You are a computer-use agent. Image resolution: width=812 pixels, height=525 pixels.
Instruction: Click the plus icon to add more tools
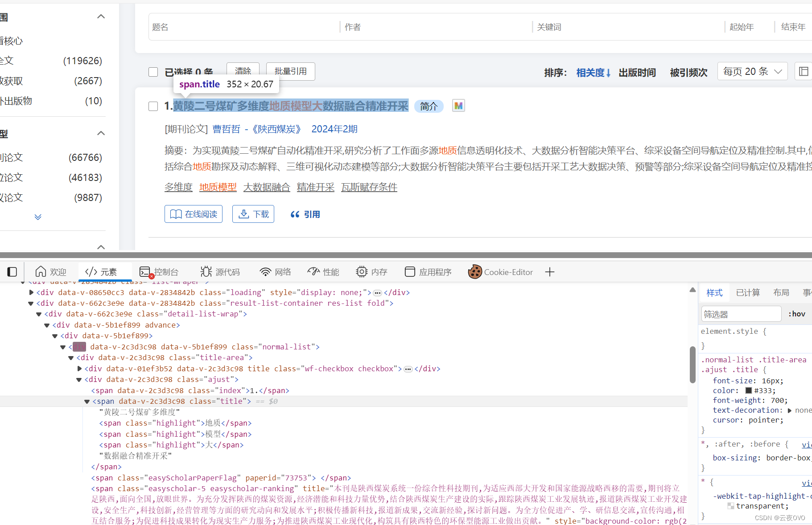(x=550, y=272)
